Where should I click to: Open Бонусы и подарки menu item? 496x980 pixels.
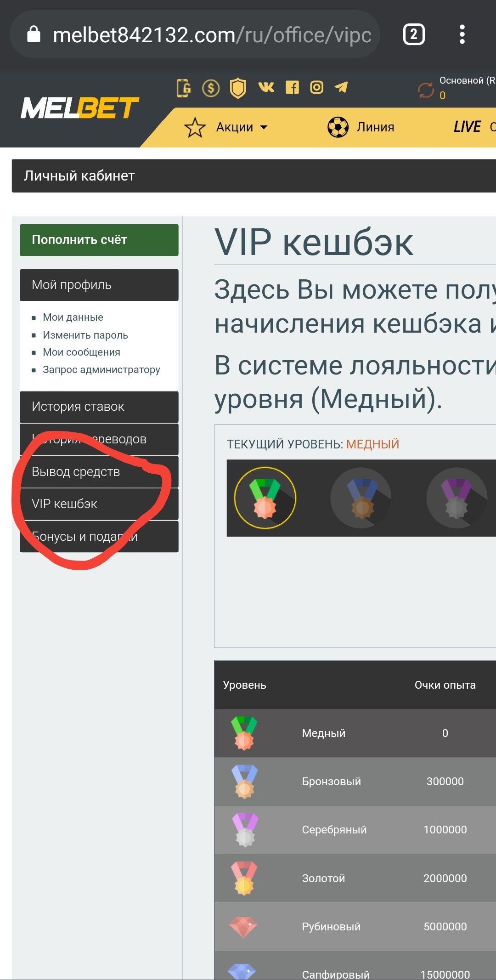(99, 537)
